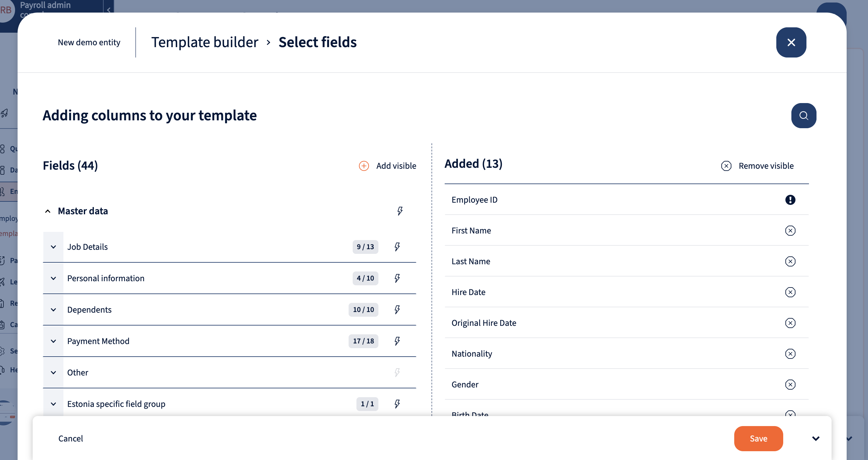Click the Job Details 9 / 13 badge
The height and width of the screenshot is (460, 868).
pos(365,247)
